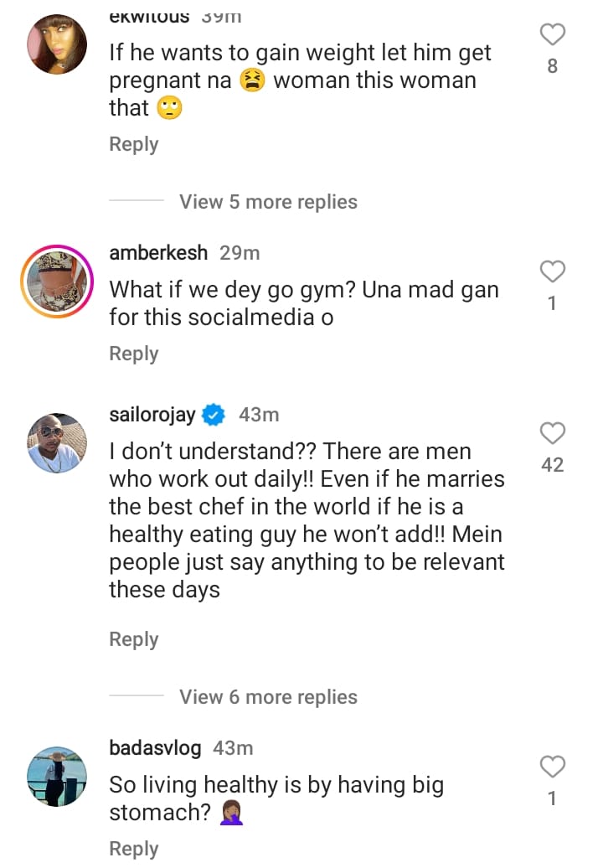View sailorojay's profile photo
This screenshot has width=603, height=868.
point(57,442)
